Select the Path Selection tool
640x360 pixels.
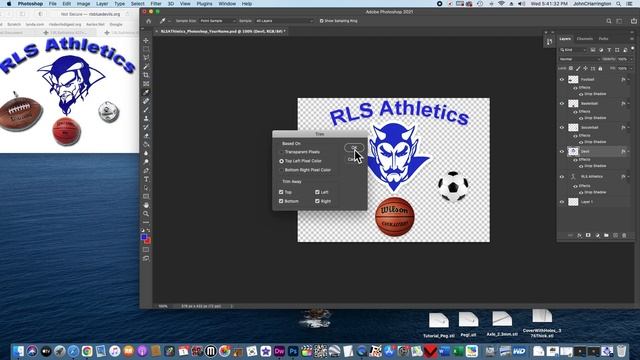click(146, 188)
